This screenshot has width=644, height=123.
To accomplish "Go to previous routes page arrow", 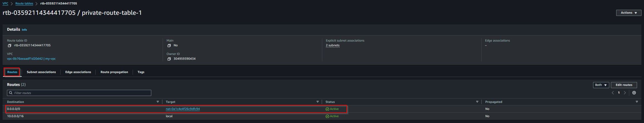I will 613,93.
